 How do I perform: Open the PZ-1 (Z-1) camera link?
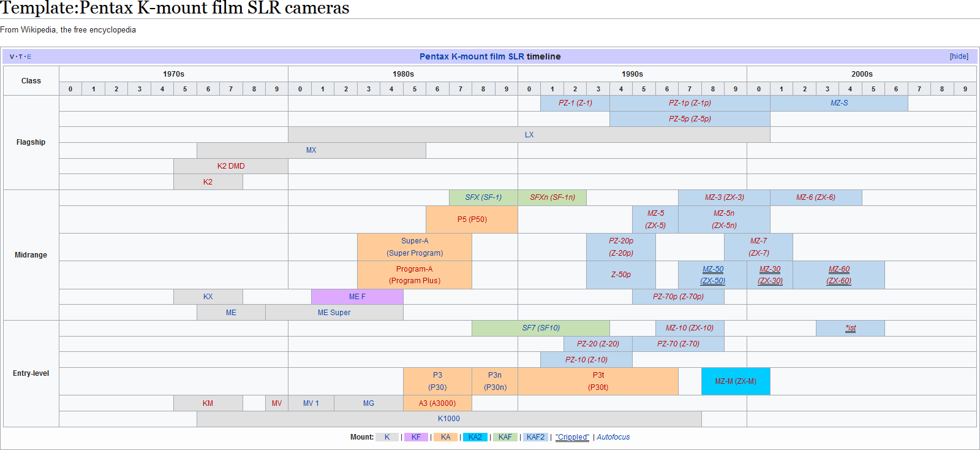point(575,103)
